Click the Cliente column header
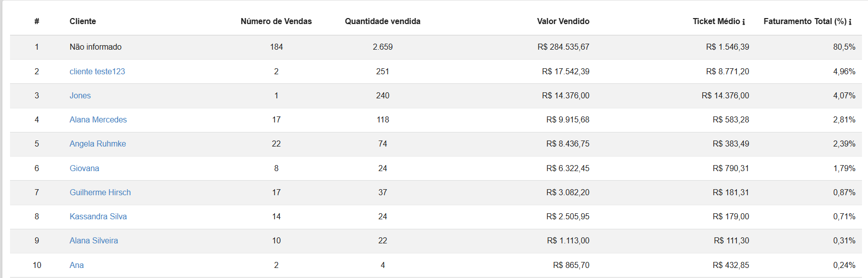 coord(82,21)
